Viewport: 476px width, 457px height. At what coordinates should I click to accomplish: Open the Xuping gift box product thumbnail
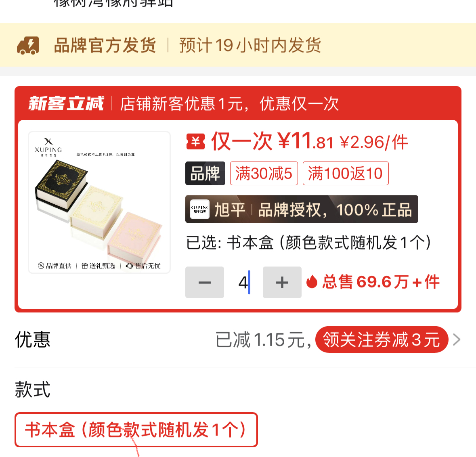99,202
